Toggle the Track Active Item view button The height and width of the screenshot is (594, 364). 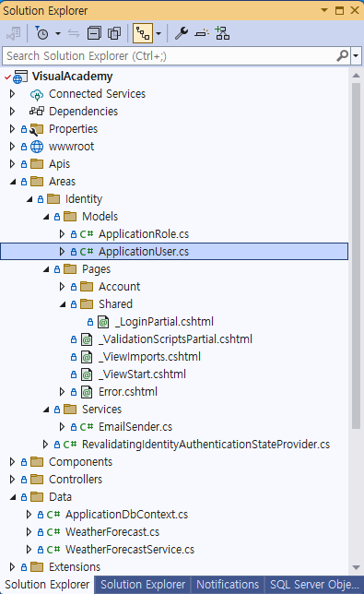pyautogui.click(x=143, y=33)
